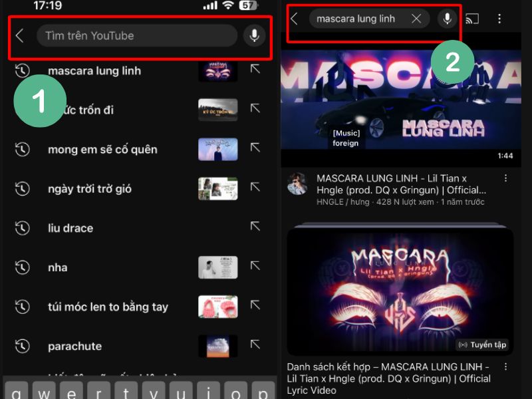532x399 pixels.
Task: Tap the voice search microphone in results header
Action: point(448,19)
